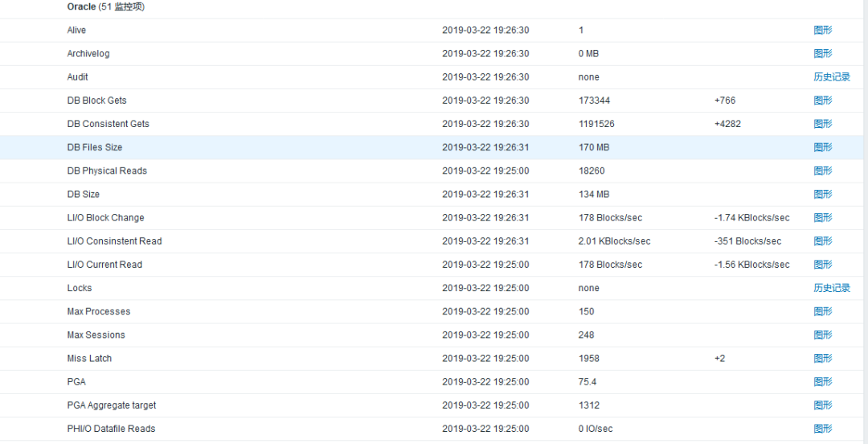The image size is (868, 444).
Task: Open the graph link for Alive
Action: click(x=823, y=31)
